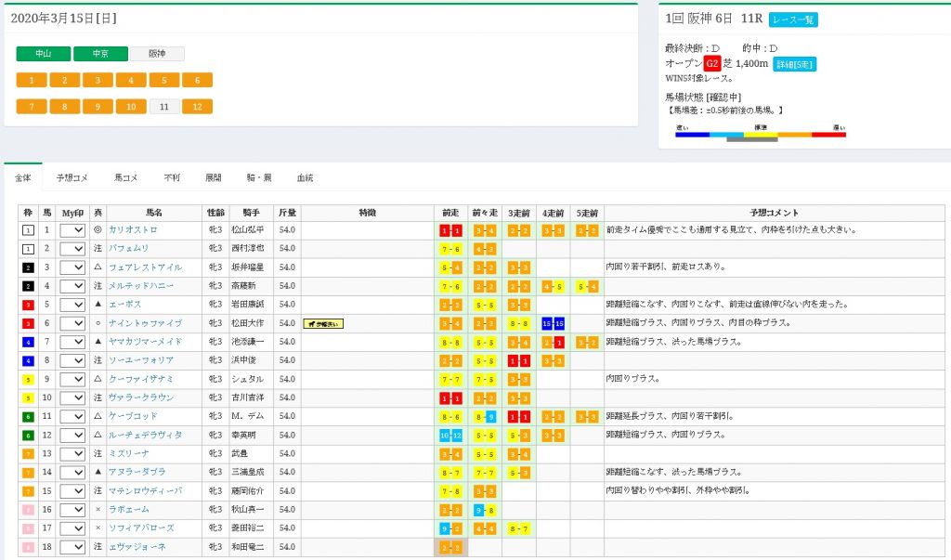Click the orange frame 7 icon for ミズリーナ
Image resolution: width=951 pixels, height=560 pixels.
[28, 454]
